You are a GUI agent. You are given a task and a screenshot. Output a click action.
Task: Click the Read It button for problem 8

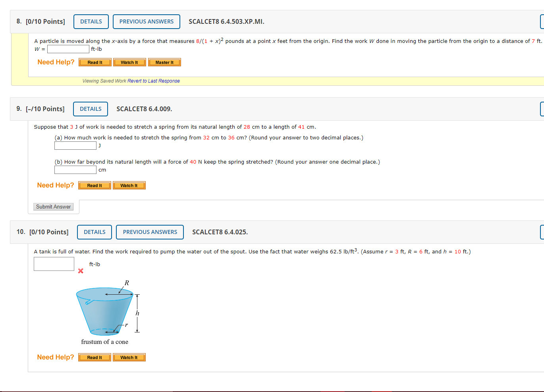(95, 62)
